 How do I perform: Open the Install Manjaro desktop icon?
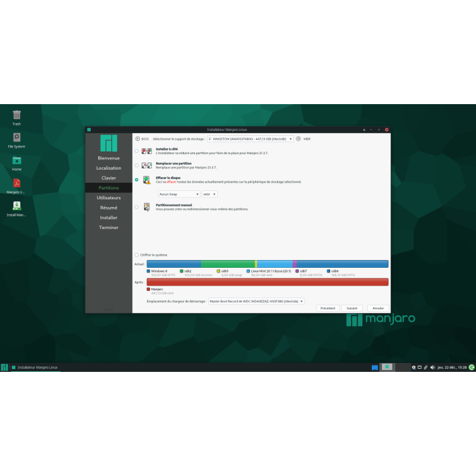(x=16, y=207)
